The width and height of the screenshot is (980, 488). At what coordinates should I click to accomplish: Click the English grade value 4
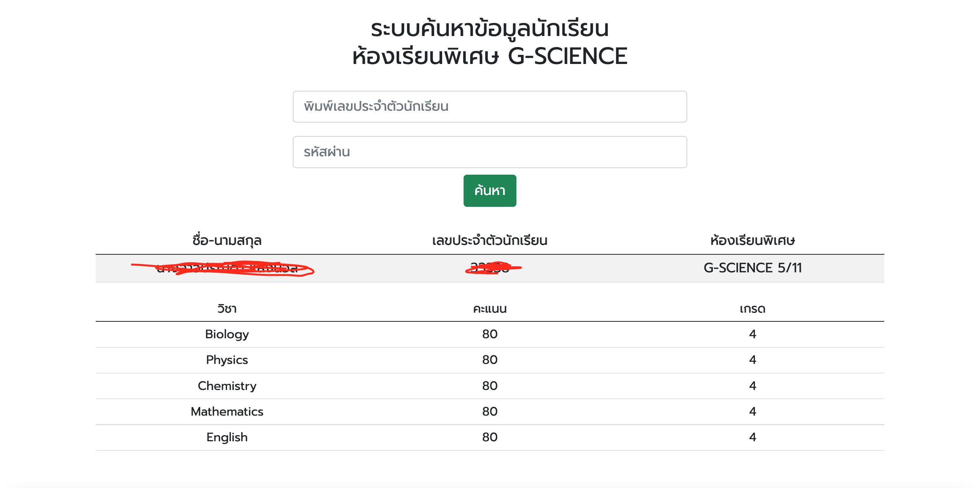coord(752,437)
